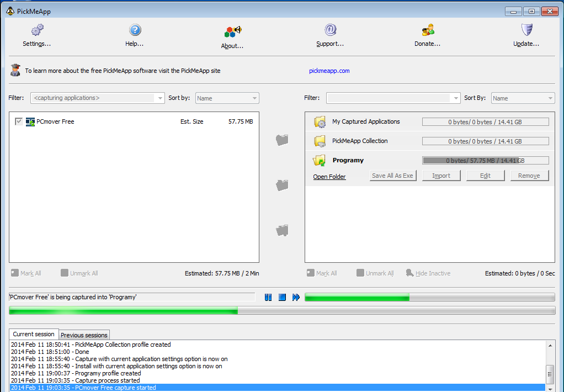Switch to the Current session tab
The width and height of the screenshot is (564, 392).
(34, 334)
